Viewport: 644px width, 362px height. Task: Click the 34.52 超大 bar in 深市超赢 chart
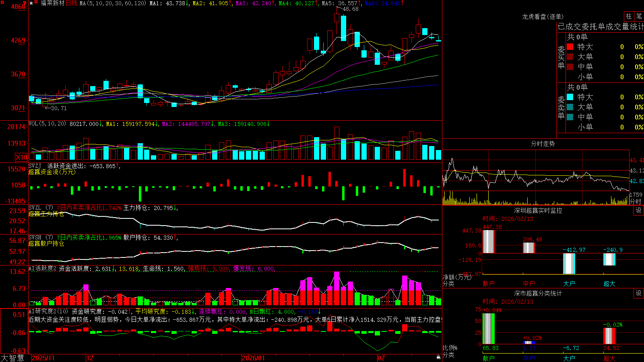(x=609, y=336)
